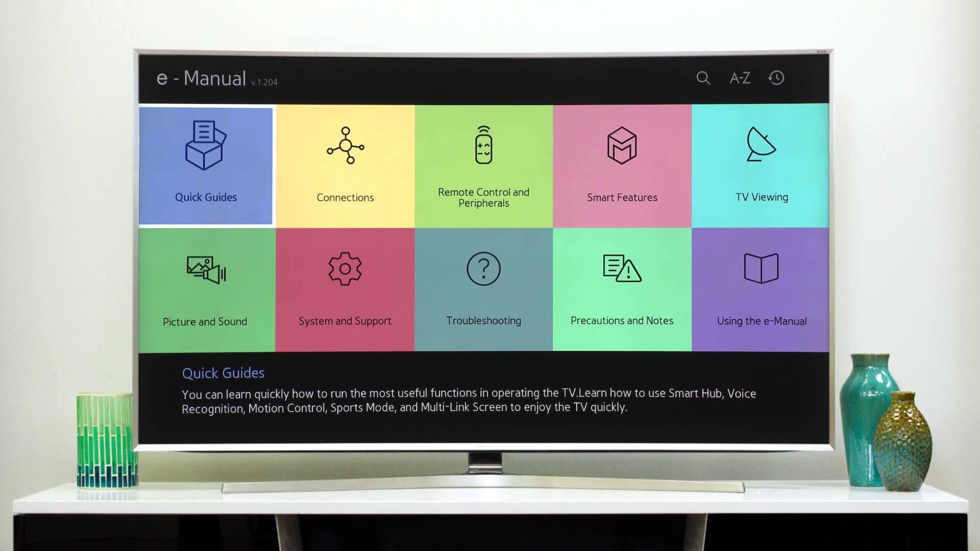Open System and Support section
This screenshot has height=551, width=980.
point(345,289)
